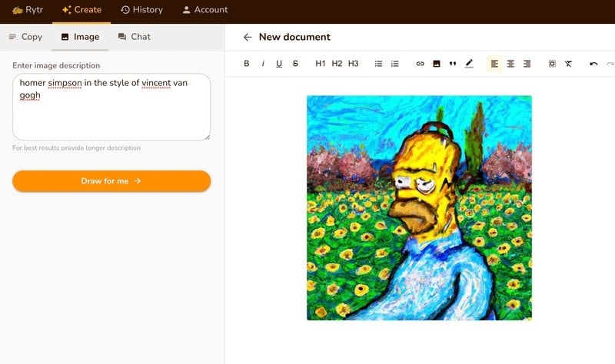Align text to the left
Screen dimensions: 615x364
494,64
